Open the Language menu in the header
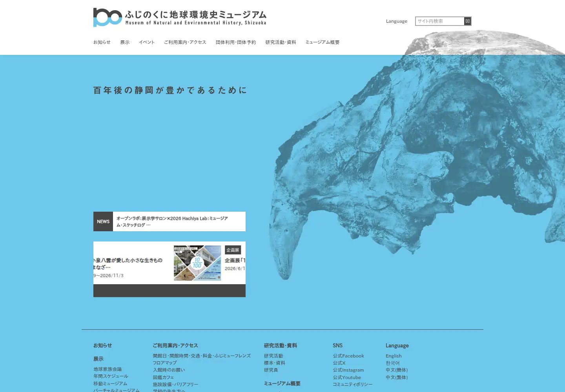The image size is (565, 392). pyautogui.click(x=396, y=21)
